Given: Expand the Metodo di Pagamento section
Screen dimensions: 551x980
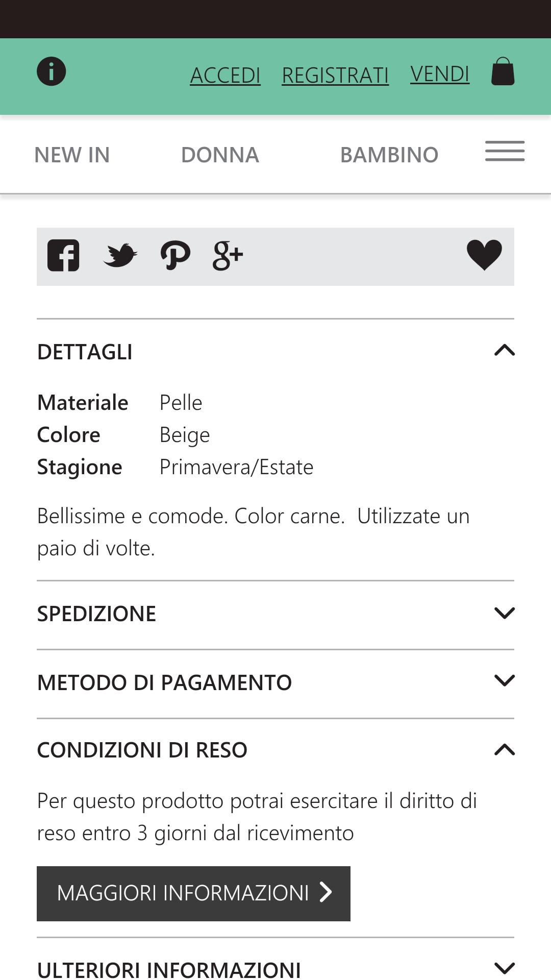Looking at the screenshot, I should (505, 681).
